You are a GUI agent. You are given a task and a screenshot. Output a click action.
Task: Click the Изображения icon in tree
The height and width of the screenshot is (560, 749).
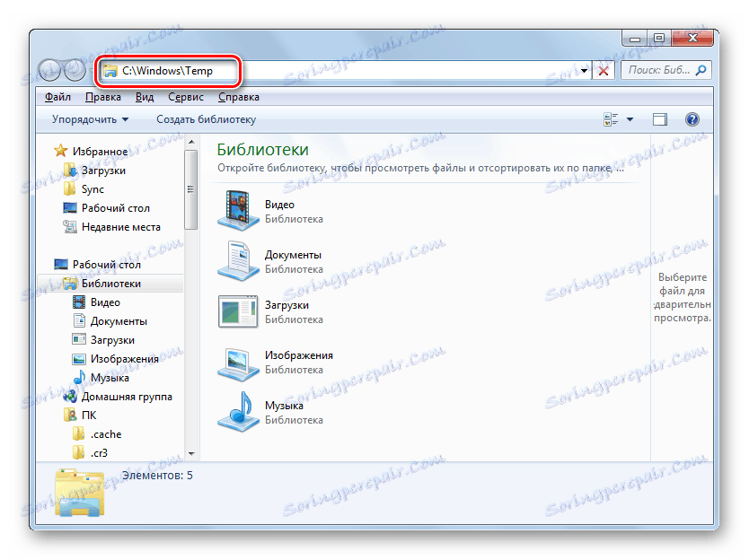coord(79,359)
